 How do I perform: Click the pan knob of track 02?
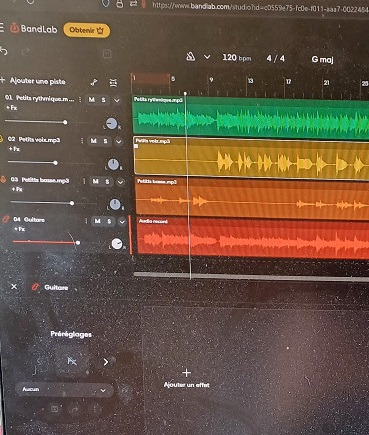point(114,164)
